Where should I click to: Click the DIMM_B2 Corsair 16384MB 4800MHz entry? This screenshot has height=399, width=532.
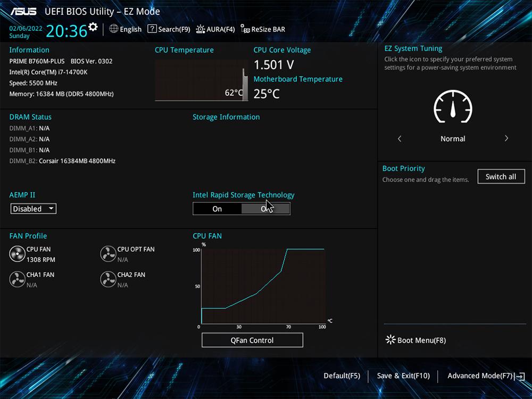tap(62, 161)
